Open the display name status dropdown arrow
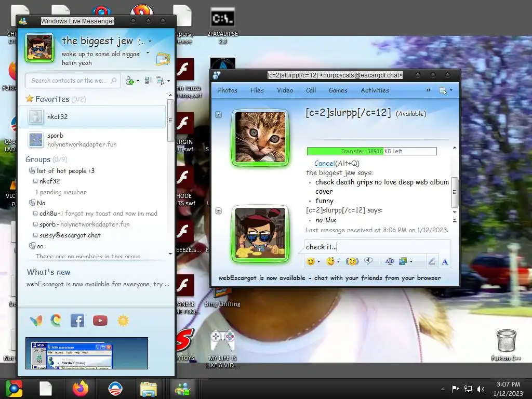The height and width of the screenshot is (399, 532). (x=150, y=42)
